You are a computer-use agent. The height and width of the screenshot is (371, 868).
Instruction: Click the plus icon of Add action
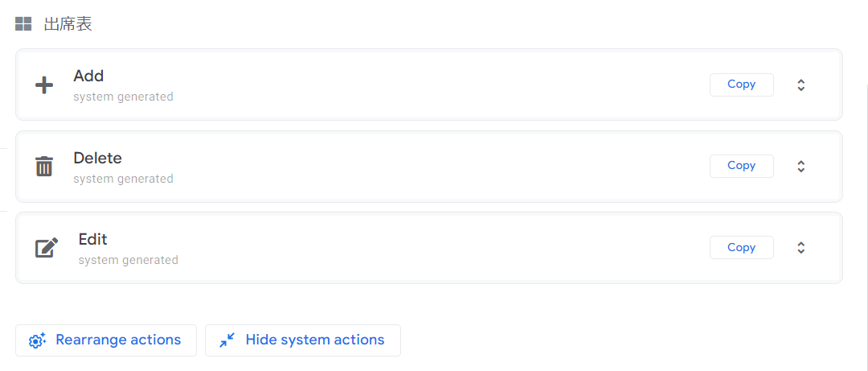pyautogui.click(x=44, y=85)
